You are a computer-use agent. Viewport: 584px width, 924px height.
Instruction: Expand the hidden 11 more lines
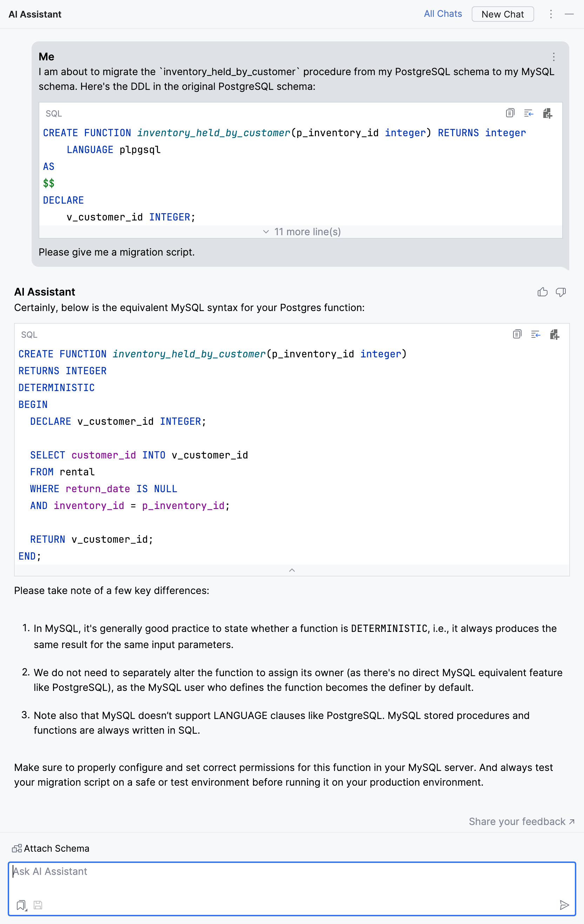click(x=301, y=232)
